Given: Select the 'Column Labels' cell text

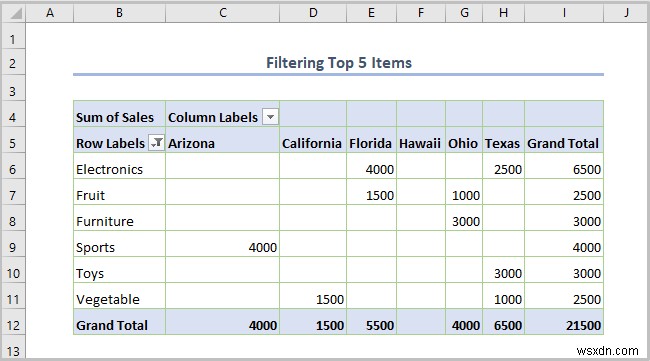Looking at the screenshot, I should [213, 117].
